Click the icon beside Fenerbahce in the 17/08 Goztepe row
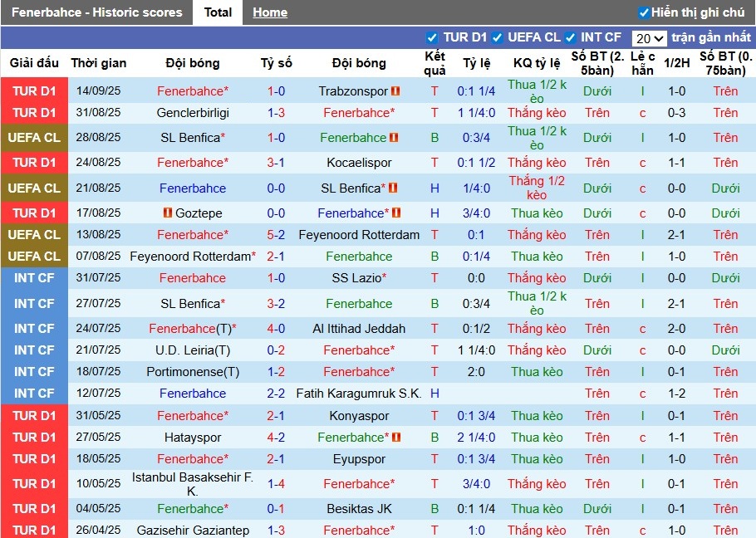The height and width of the screenshot is (538, 756). pyautogui.click(x=396, y=213)
